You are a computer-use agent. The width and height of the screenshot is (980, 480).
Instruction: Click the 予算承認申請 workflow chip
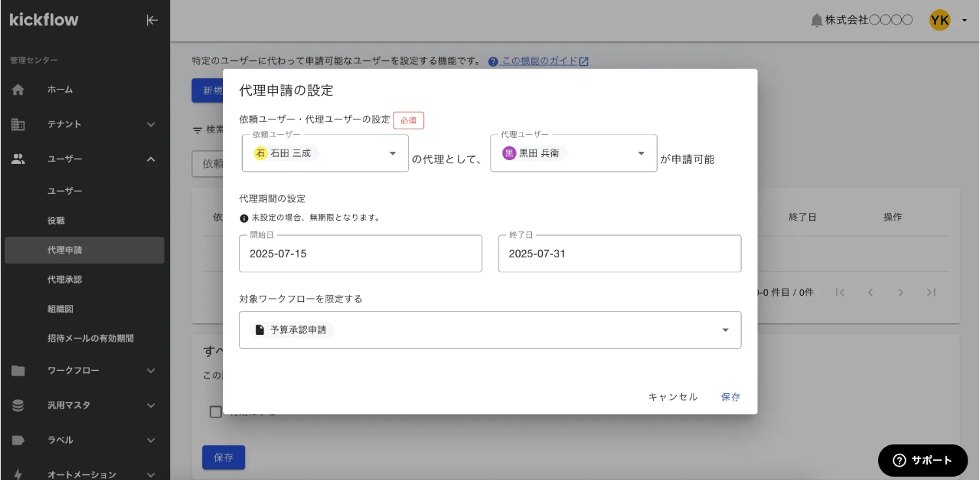tap(291, 330)
